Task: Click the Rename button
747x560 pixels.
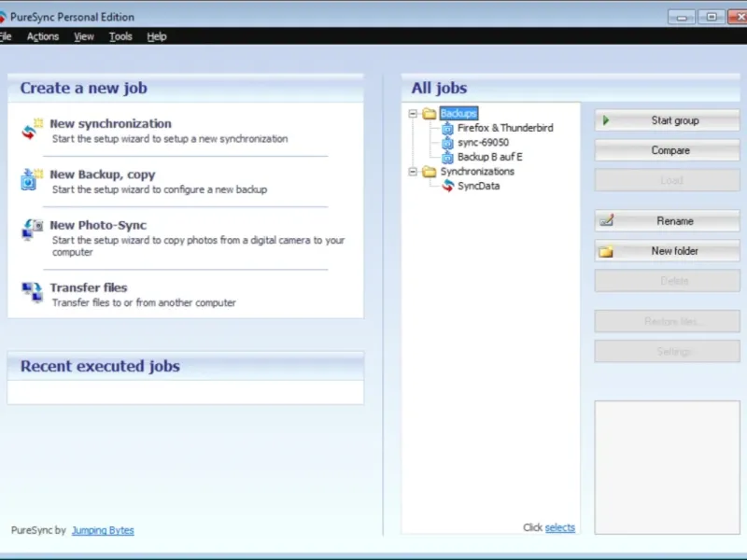Action: click(667, 221)
